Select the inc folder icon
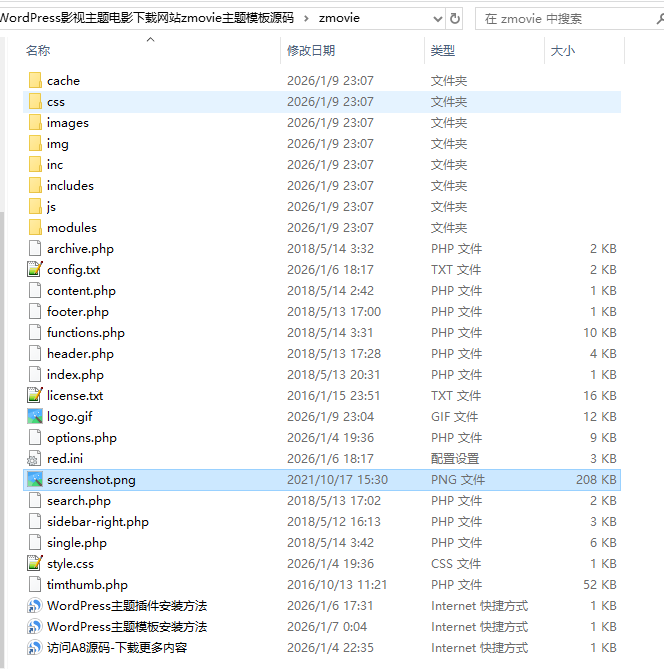Image resolution: width=664 pixels, height=669 pixels. [35, 164]
